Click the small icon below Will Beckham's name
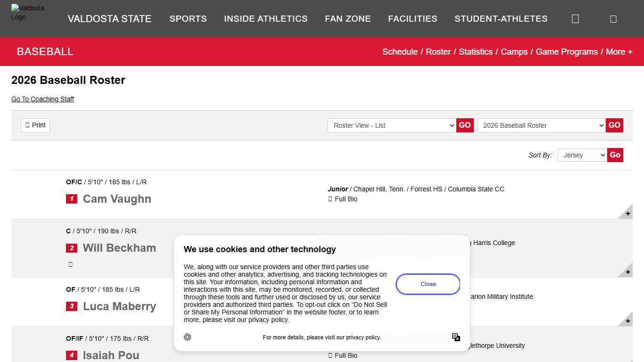644x362 pixels. point(71,264)
